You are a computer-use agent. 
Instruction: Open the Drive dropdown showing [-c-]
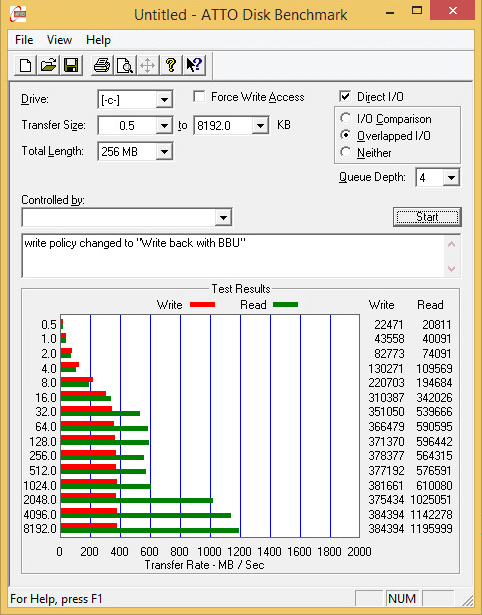164,100
